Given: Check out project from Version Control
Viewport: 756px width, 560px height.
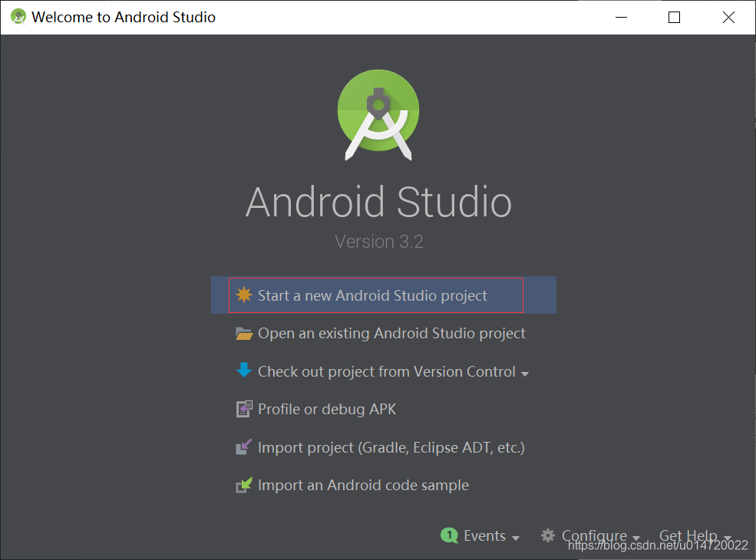Looking at the screenshot, I should point(387,371).
